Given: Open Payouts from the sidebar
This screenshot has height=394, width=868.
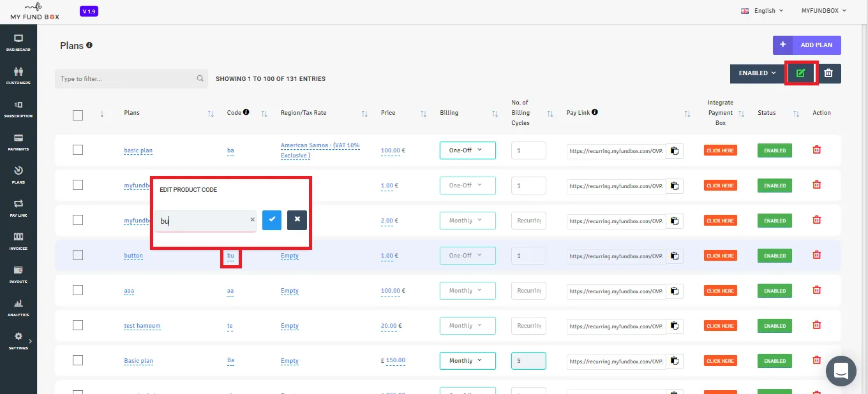Looking at the screenshot, I should click(19, 275).
